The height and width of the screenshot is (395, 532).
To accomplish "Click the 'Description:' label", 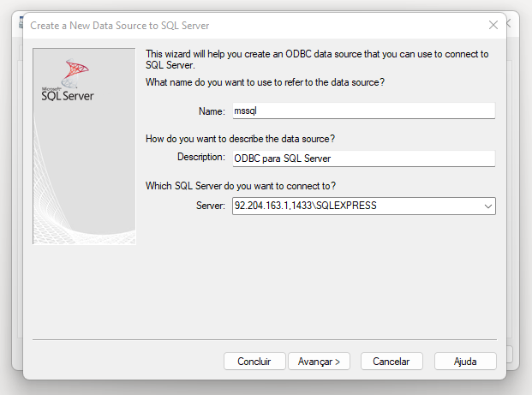I will click(201, 157).
